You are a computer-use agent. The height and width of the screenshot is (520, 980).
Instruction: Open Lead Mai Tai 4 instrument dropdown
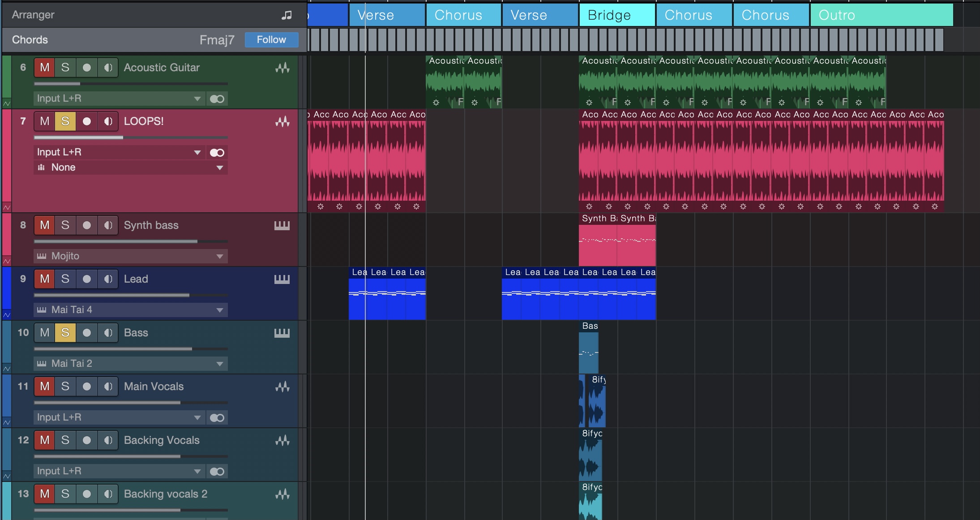(x=131, y=310)
